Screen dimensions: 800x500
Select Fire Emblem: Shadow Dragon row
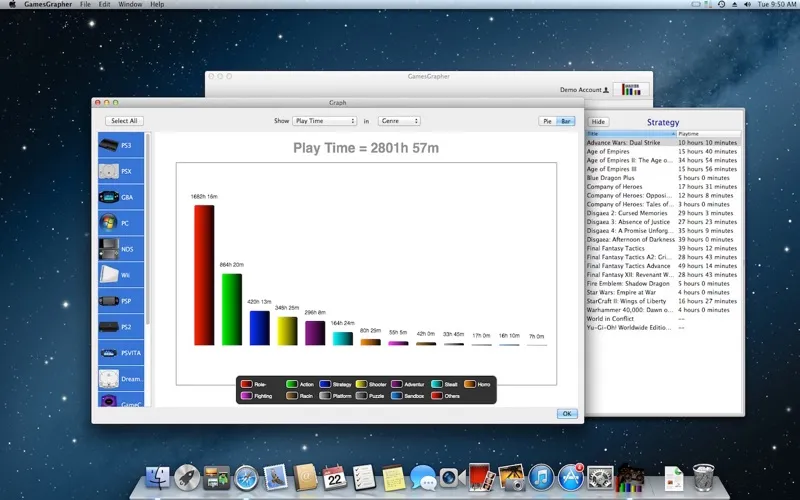coord(663,283)
